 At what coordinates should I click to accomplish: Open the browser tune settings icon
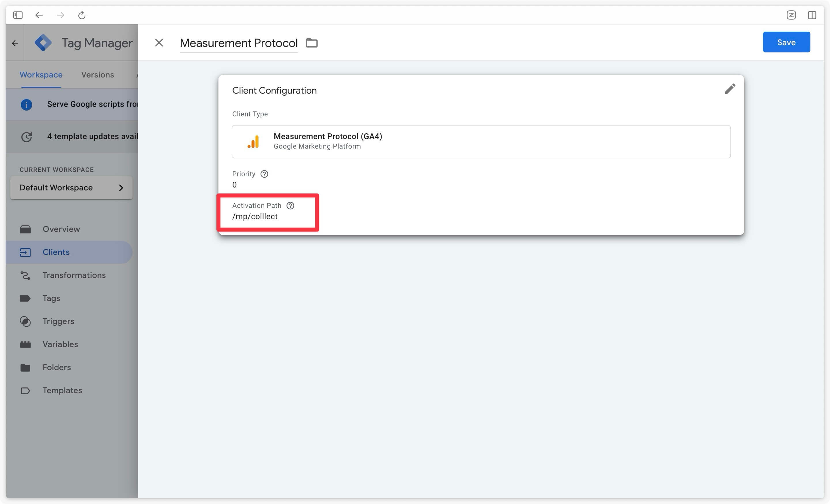point(791,15)
